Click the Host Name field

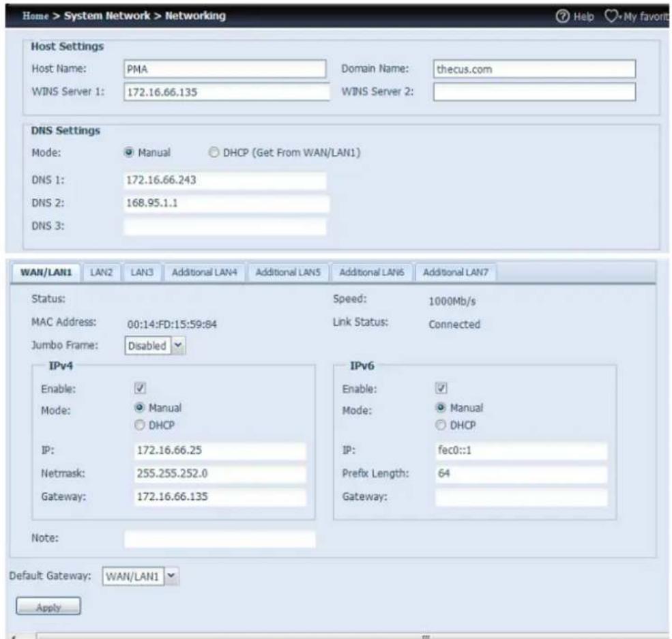coord(225,69)
